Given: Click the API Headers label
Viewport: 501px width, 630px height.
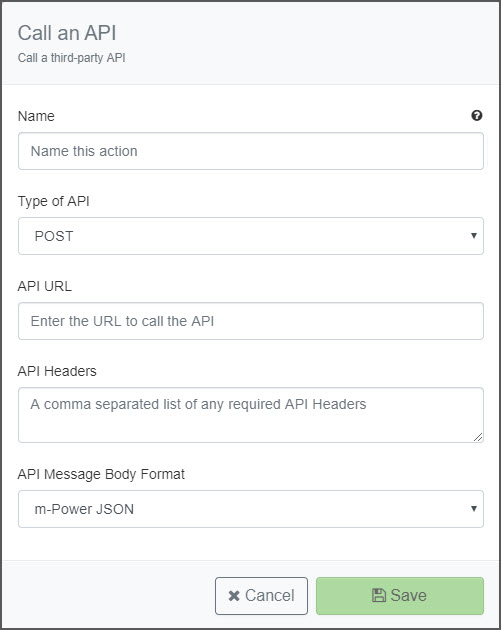Looking at the screenshot, I should (x=57, y=371).
